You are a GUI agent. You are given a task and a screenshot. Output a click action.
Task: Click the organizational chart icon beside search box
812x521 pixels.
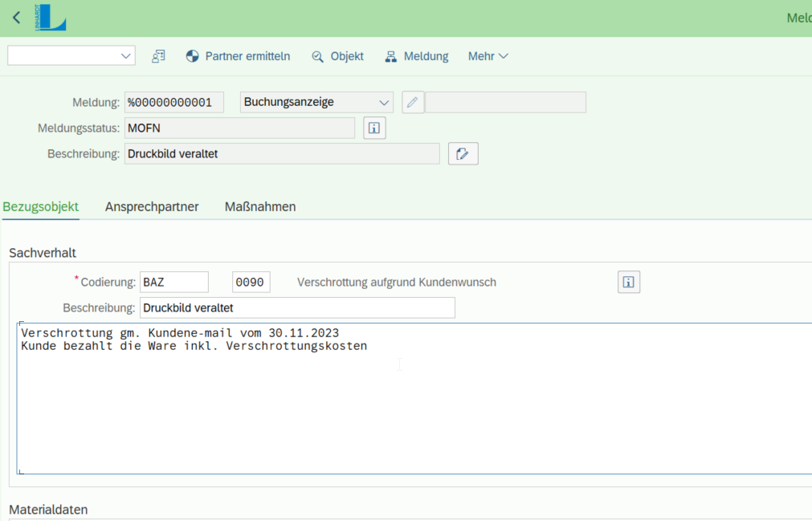(158, 56)
